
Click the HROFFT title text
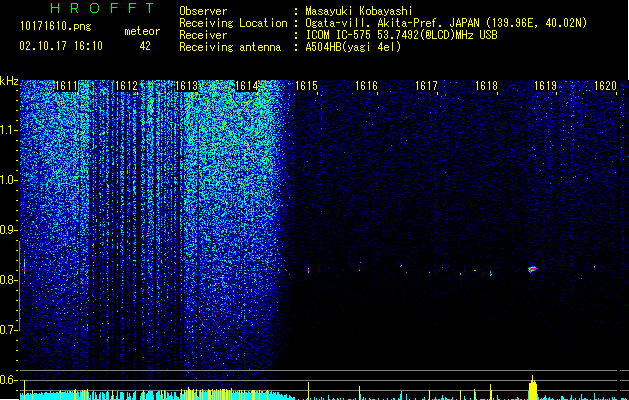103,8
